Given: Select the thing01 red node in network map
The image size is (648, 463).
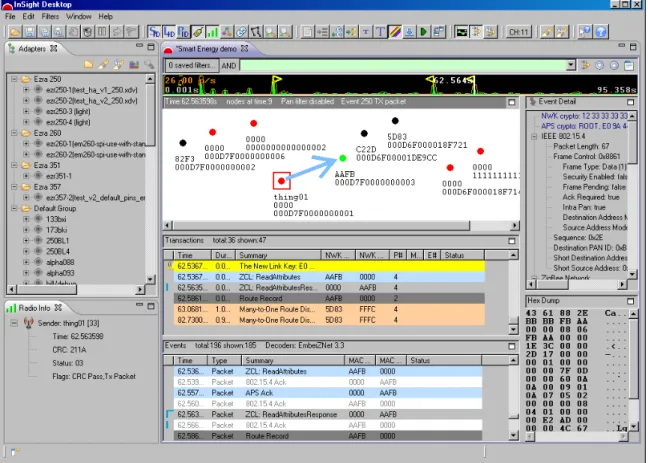Looking at the screenshot, I should [x=281, y=181].
